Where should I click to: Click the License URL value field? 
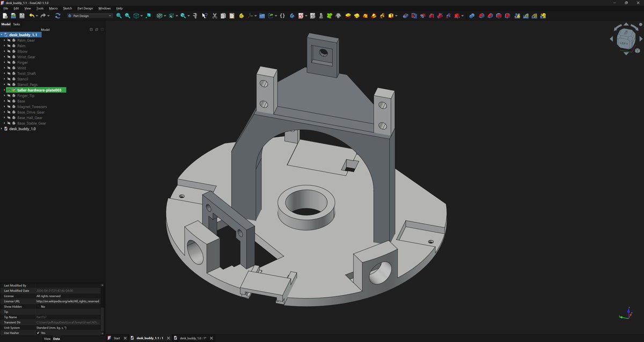[68, 301]
